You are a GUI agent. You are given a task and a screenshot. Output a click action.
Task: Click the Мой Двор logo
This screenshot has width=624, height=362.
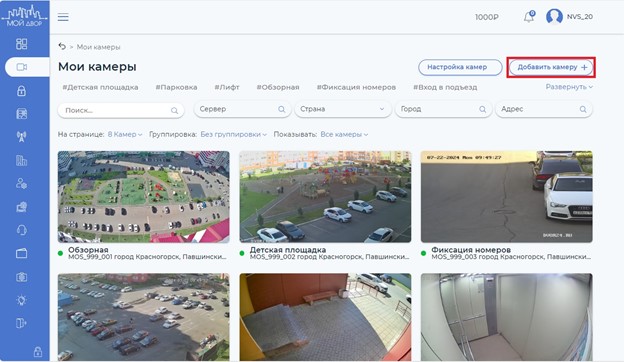[x=24, y=17]
